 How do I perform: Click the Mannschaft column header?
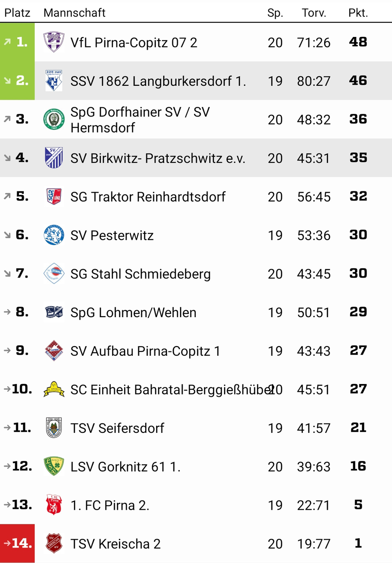coord(74,13)
